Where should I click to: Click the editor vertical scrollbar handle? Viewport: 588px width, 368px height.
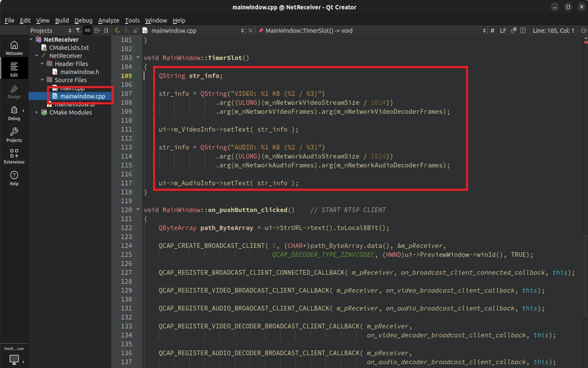click(586, 276)
